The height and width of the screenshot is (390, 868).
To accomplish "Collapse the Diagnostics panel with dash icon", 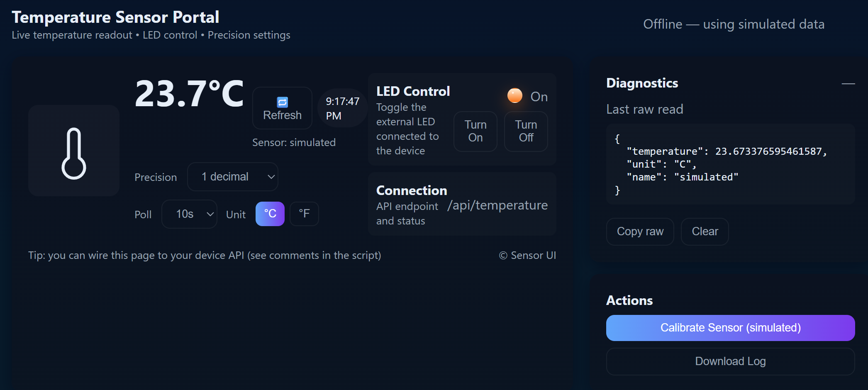I will [x=848, y=83].
